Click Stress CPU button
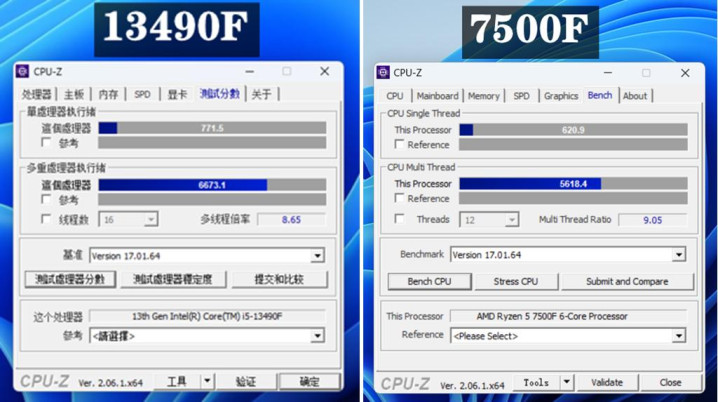This screenshot has height=402, width=718. [x=516, y=282]
